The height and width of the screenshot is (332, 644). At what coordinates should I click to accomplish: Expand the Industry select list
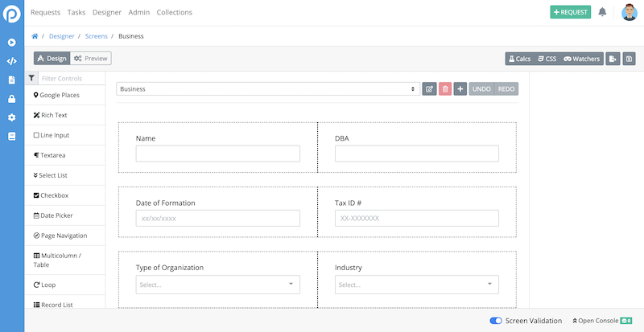pyautogui.click(x=416, y=285)
